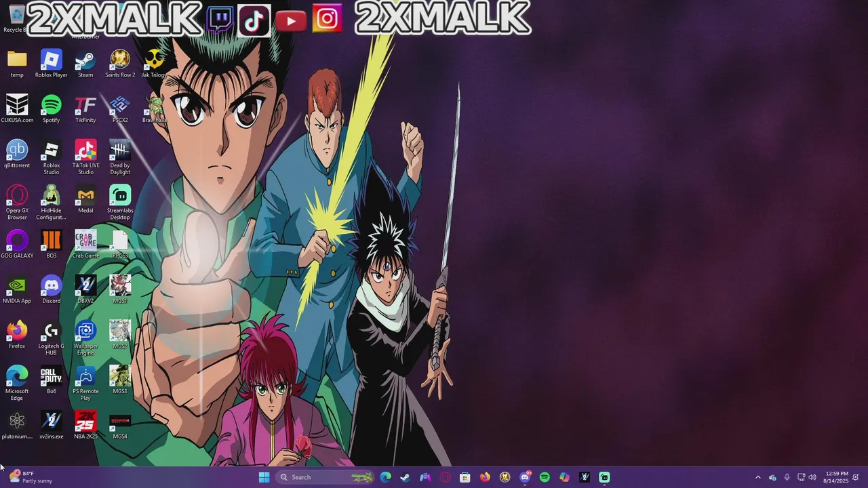This screenshot has height=488, width=868.
Task: Launch Saints Row 2 shortcut
Action: tap(120, 64)
